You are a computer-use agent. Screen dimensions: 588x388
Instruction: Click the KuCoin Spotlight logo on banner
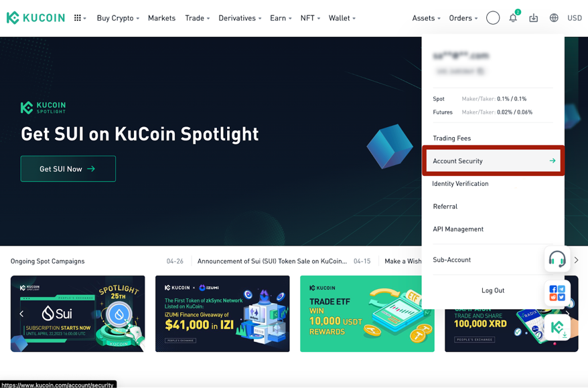coord(43,108)
